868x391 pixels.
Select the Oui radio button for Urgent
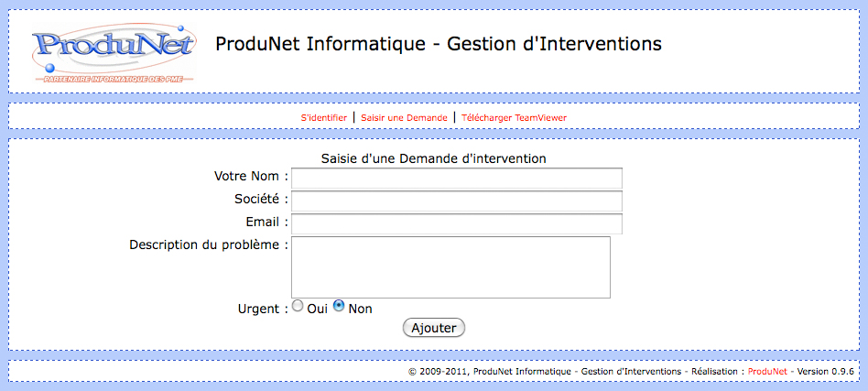[x=298, y=306]
